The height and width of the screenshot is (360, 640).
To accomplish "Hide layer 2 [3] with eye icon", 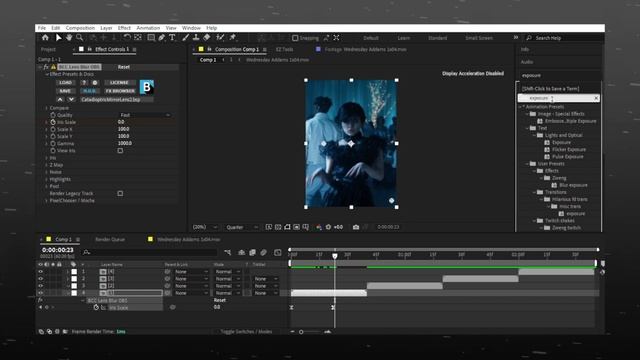I will coord(40,279).
